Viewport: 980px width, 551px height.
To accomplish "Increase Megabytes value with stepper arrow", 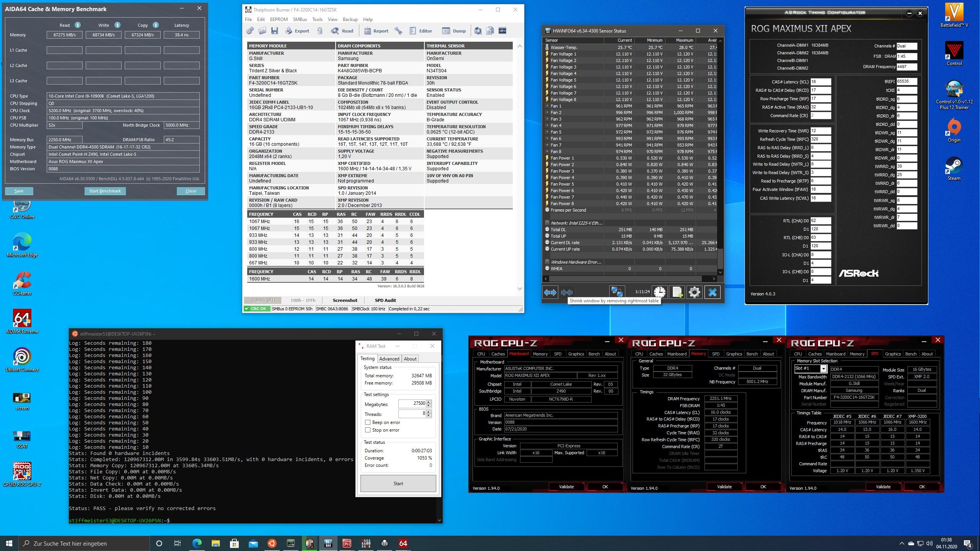I will click(429, 402).
